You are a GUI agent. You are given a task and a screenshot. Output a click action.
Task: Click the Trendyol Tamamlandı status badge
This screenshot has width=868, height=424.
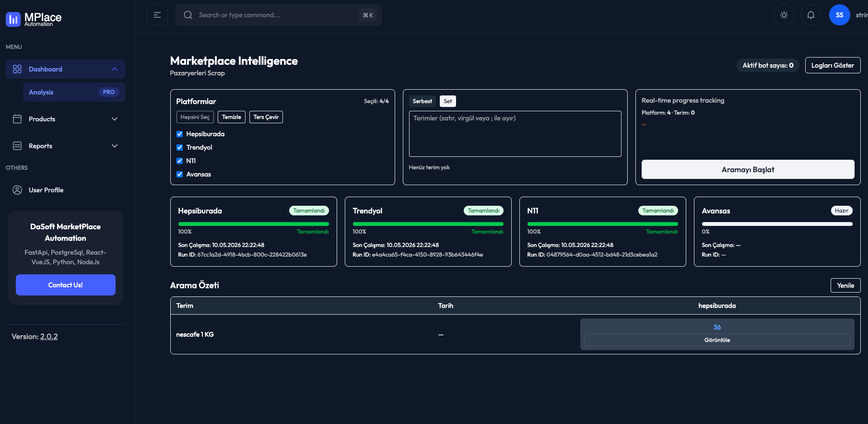point(483,211)
